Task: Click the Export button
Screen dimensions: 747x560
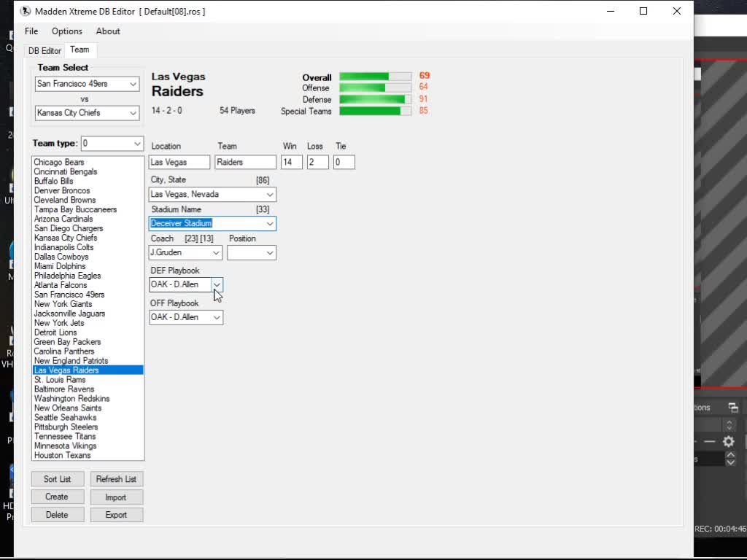Action: coord(116,515)
